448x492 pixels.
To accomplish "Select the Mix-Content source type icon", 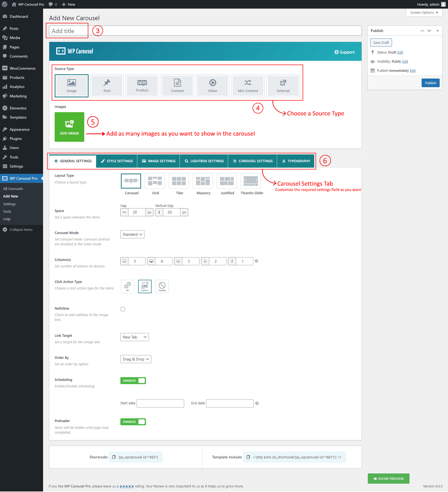I will pos(248,86).
